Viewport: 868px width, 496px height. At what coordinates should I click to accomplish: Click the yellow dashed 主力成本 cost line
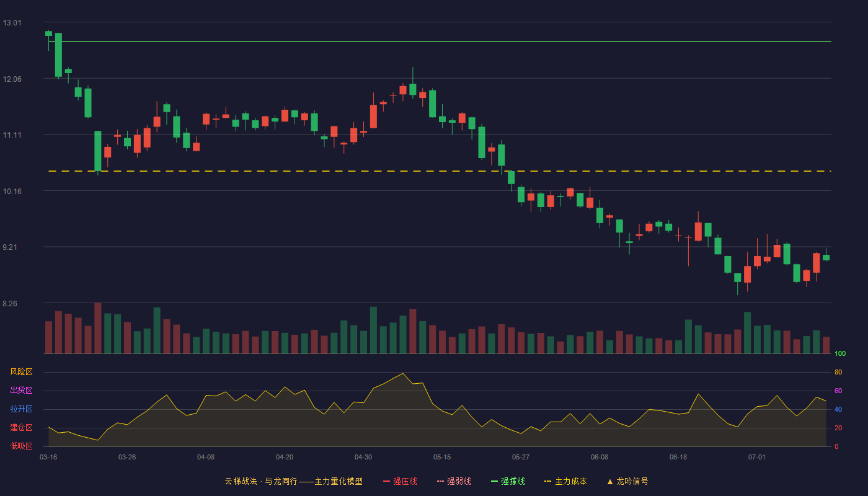(440, 171)
